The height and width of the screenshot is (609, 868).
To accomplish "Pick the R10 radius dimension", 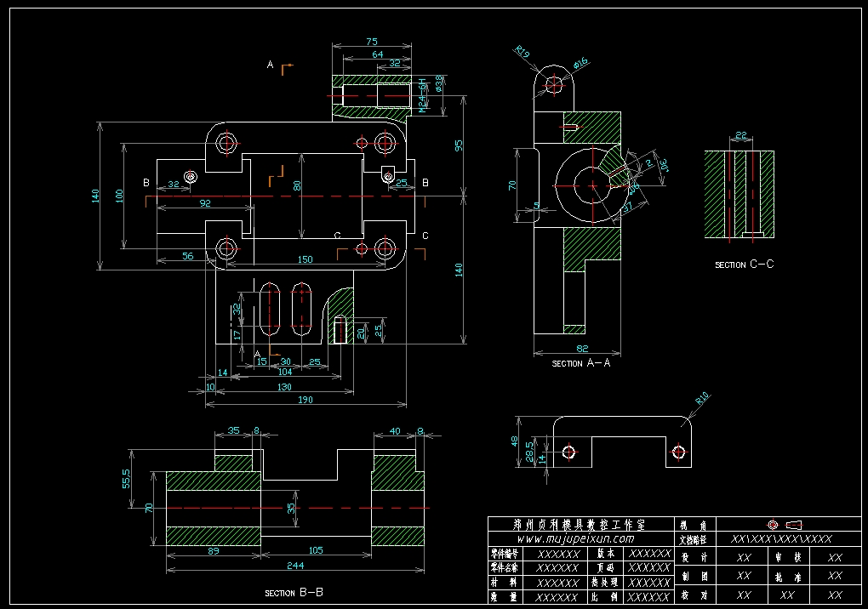I will pos(702,398).
